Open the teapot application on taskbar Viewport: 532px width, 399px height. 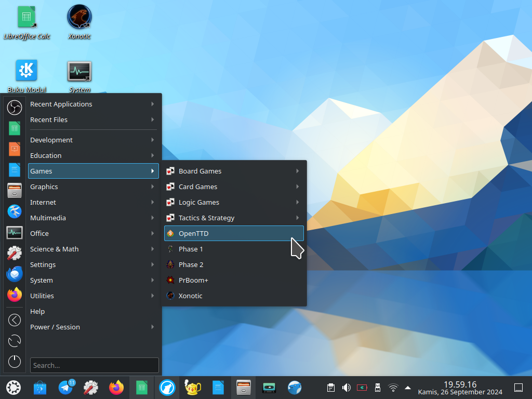point(192,388)
